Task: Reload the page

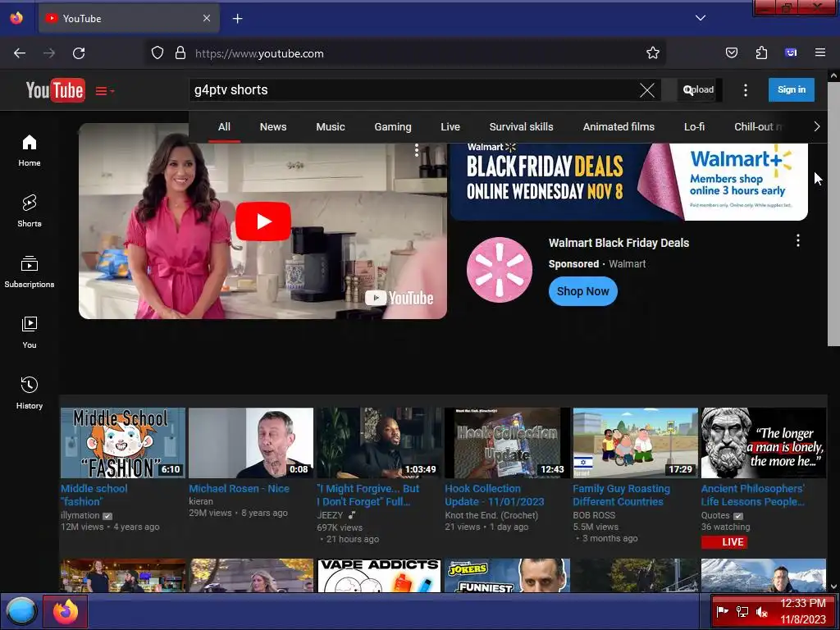Action: click(79, 53)
